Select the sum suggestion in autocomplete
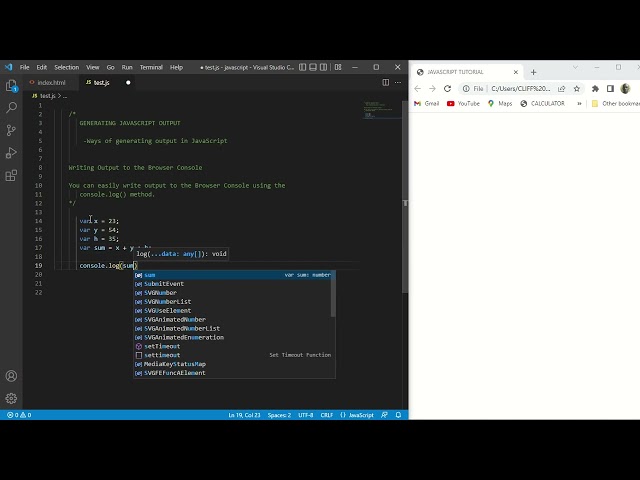The width and height of the screenshot is (640, 480). click(234, 275)
